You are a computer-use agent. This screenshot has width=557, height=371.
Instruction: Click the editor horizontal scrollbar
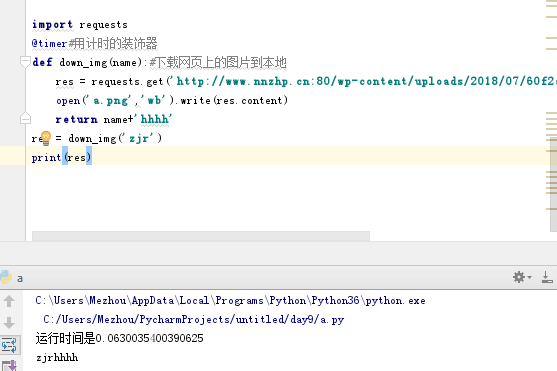tap(201, 236)
